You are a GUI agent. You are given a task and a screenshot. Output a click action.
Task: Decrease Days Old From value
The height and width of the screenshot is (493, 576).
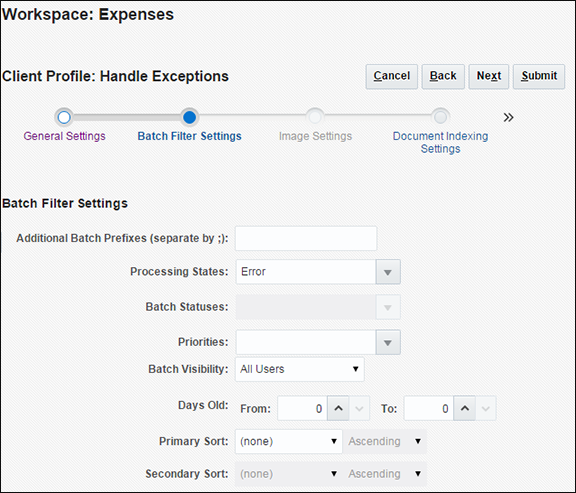point(359,408)
